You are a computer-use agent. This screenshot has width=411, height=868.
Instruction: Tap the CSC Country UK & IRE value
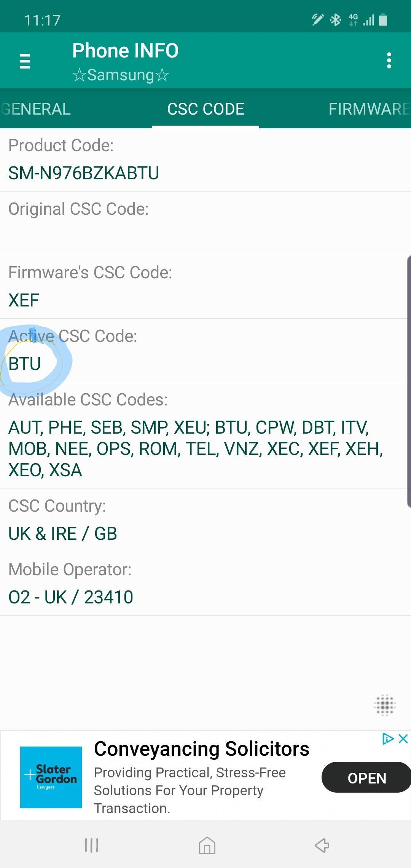(x=63, y=533)
